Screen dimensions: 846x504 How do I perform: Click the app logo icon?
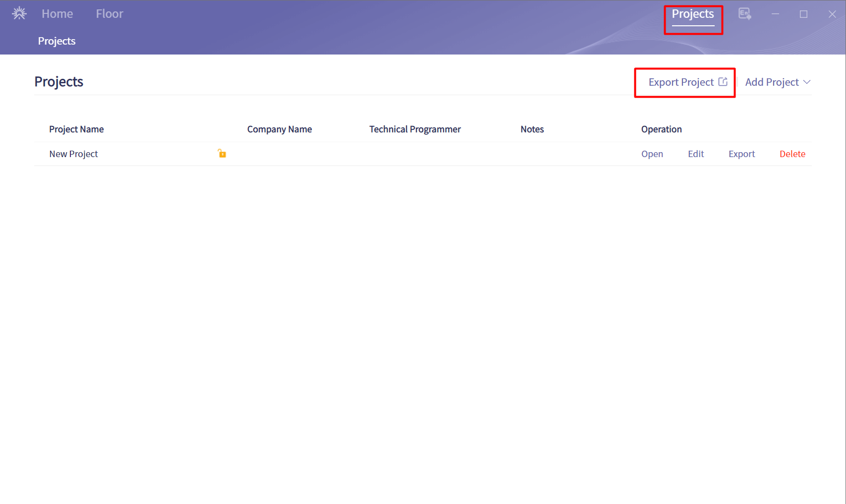(19, 13)
